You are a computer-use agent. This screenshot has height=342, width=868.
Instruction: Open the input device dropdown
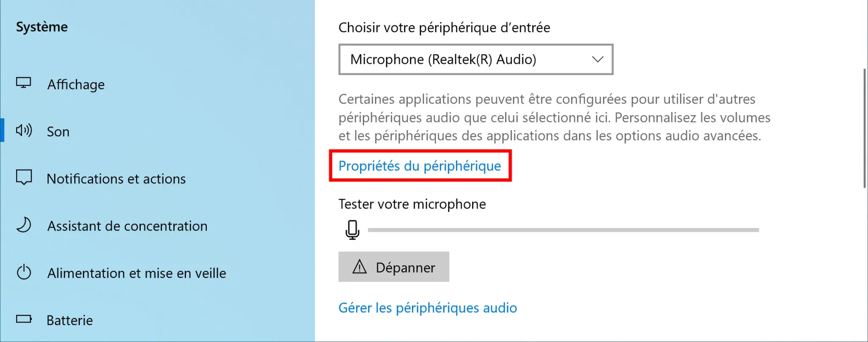click(476, 59)
